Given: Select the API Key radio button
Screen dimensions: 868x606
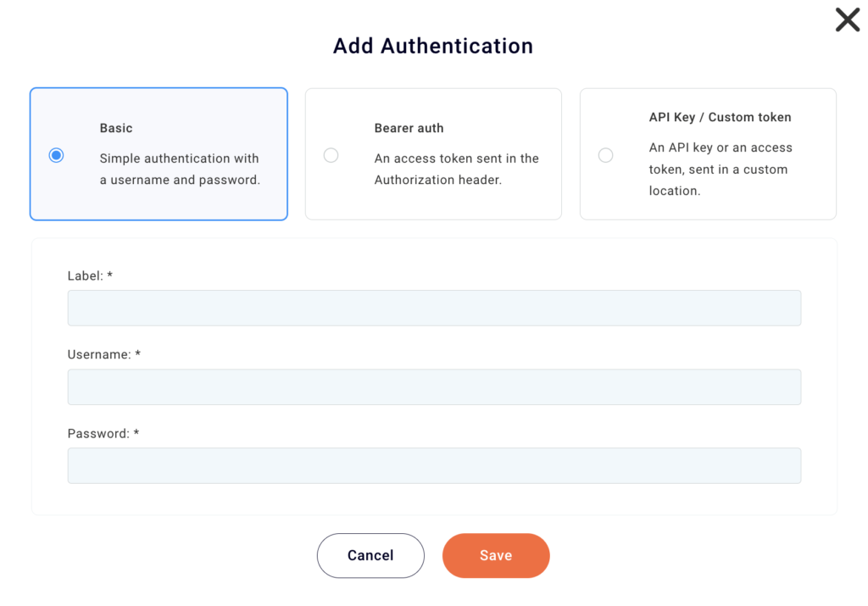Looking at the screenshot, I should point(605,155).
